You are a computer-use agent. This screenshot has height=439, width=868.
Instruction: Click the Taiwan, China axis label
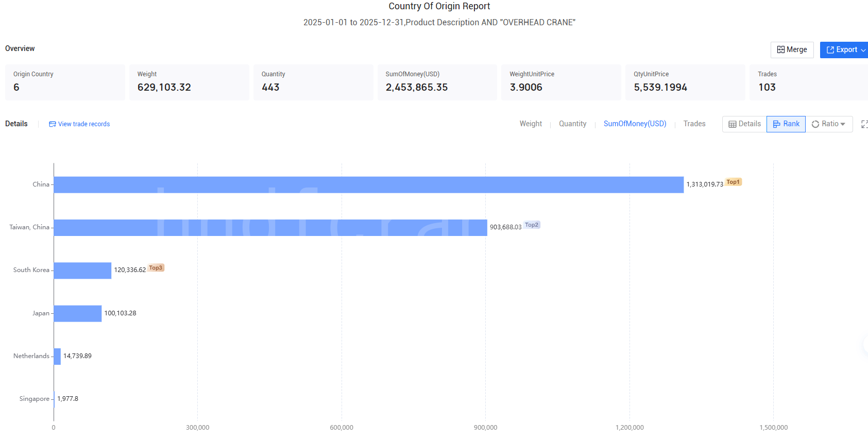click(29, 227)
